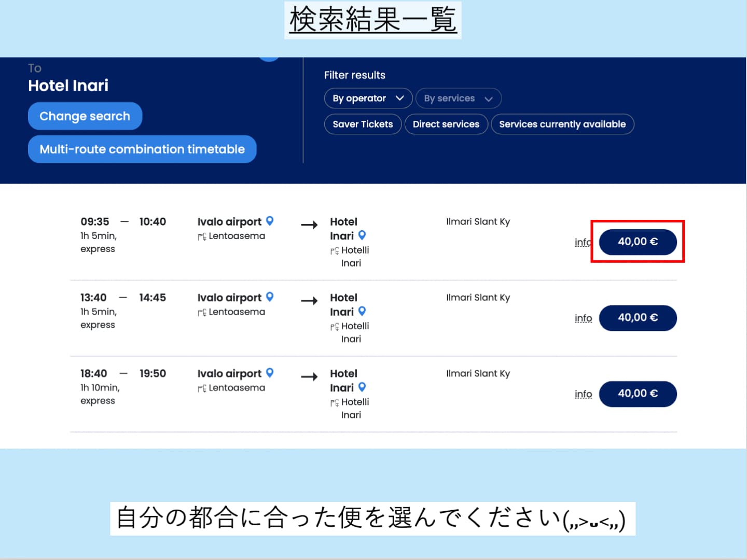This screenshot has height=560, width=747.
Task: Open info link for 18:40 departure
Action: pyautogui.click(x=583, y=394)
